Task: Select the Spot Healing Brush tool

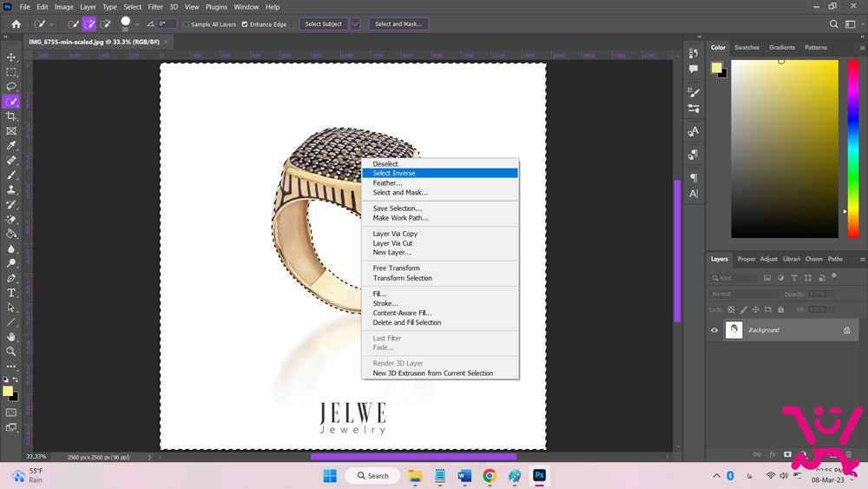Action: click(11, 160)
